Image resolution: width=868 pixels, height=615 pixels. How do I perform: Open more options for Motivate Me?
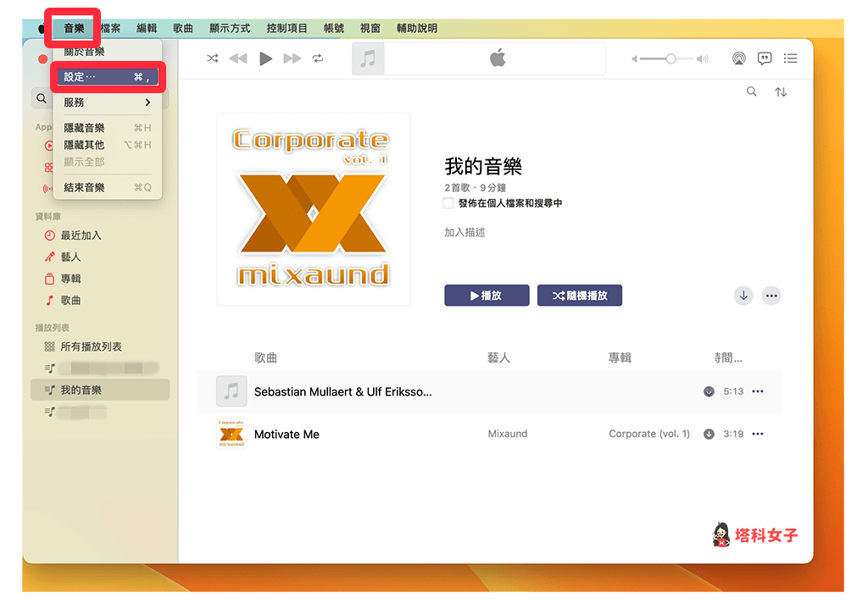(757, 434)
